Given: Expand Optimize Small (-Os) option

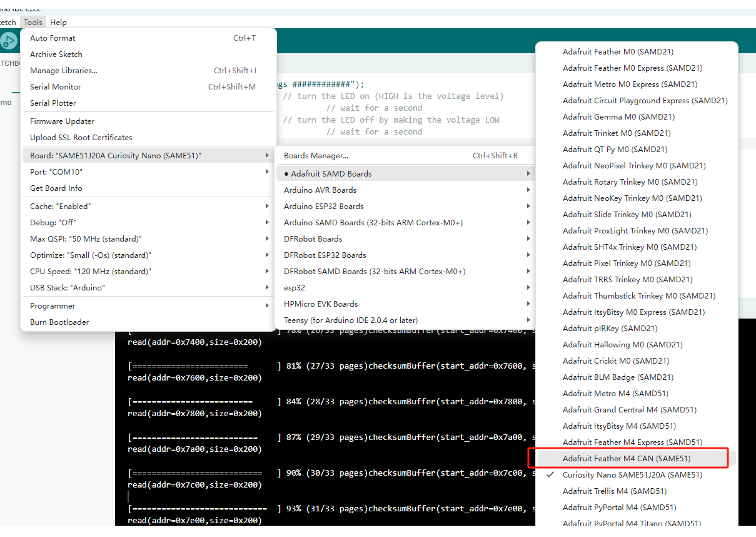Looking at the screenshot, I should point(149,255).
